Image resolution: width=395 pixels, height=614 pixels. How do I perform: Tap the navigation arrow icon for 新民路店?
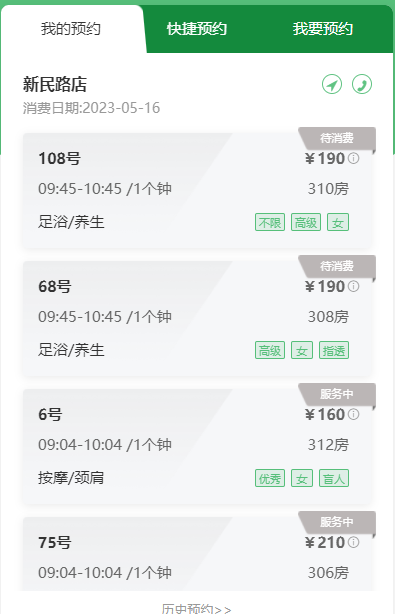click(332, 84)
